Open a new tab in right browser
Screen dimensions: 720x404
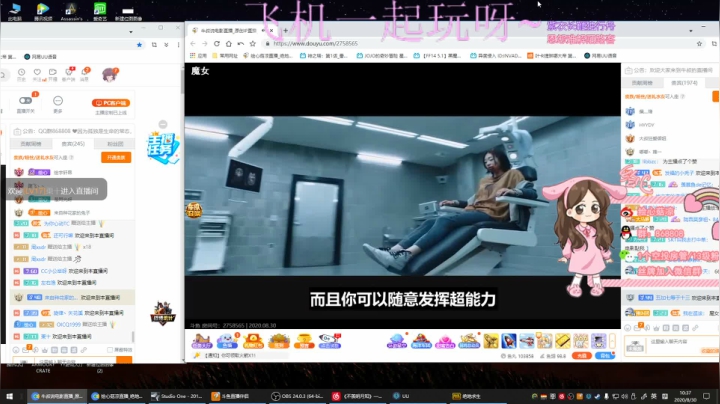(285, 31)
